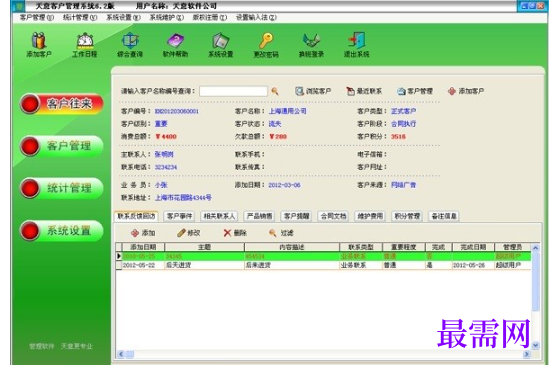The image size is (549, 365).
Task: Click the 换班登录 handshake icon
Action: click(311, 44)
